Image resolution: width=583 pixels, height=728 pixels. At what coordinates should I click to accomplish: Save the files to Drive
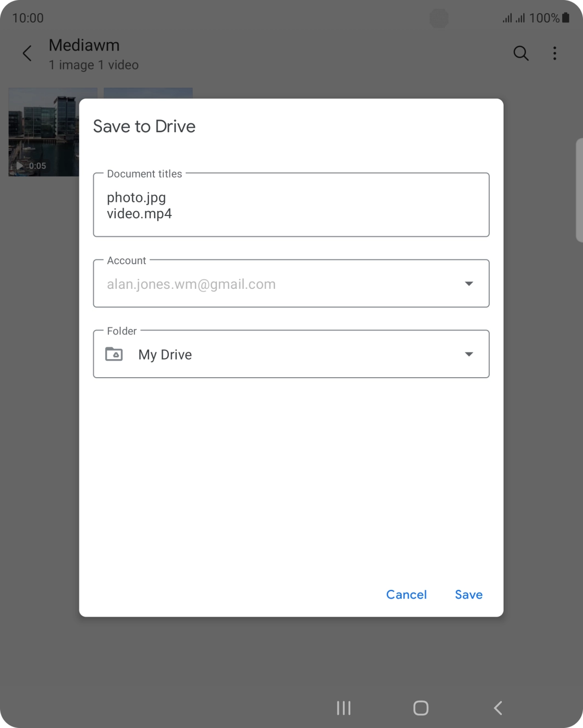click(468, 594)
